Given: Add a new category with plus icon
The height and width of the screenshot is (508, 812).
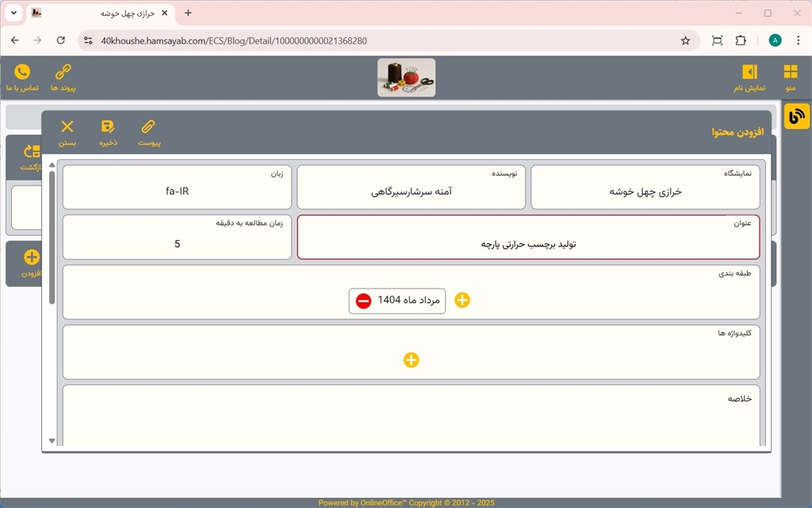Looking at the screenshot, I should (462, 300).
